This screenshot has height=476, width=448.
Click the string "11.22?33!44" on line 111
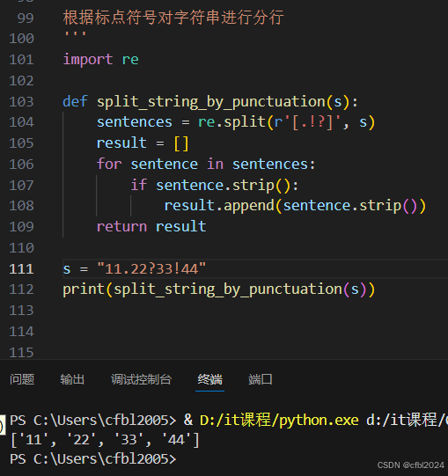pyautogui.click(x=151, y=269)
